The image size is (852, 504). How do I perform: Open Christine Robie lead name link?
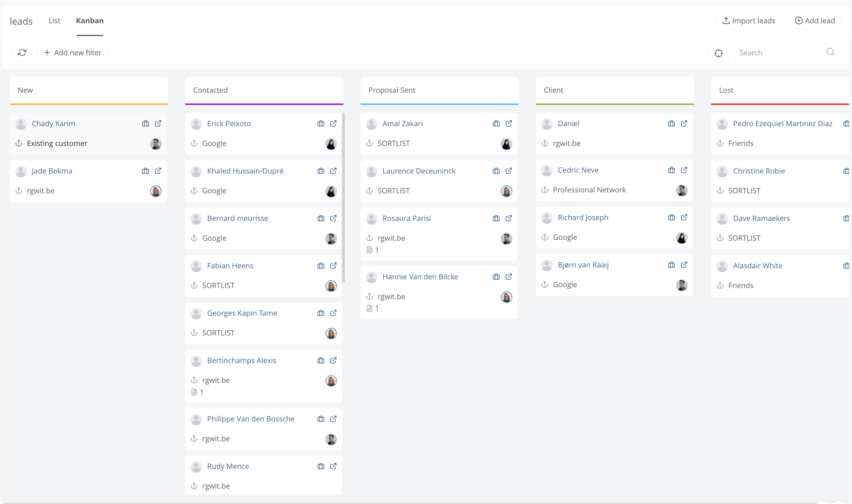coord(759,171)
